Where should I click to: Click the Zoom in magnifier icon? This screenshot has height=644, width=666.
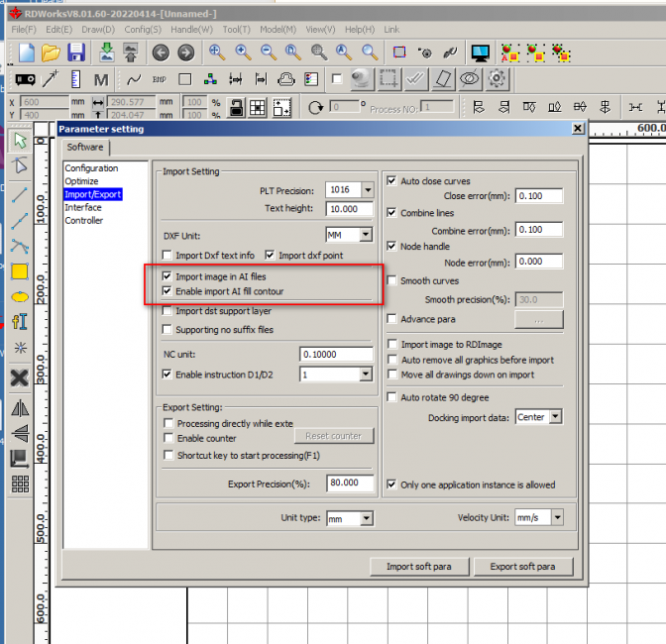pyautogui.click(x=243, y=53)
